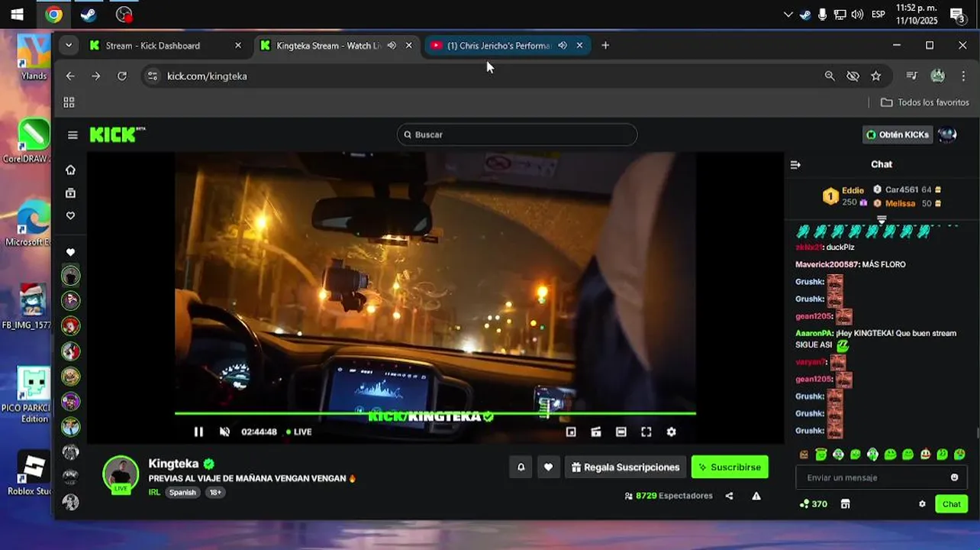Open Chrome three-dot menu

click(963, 76)
